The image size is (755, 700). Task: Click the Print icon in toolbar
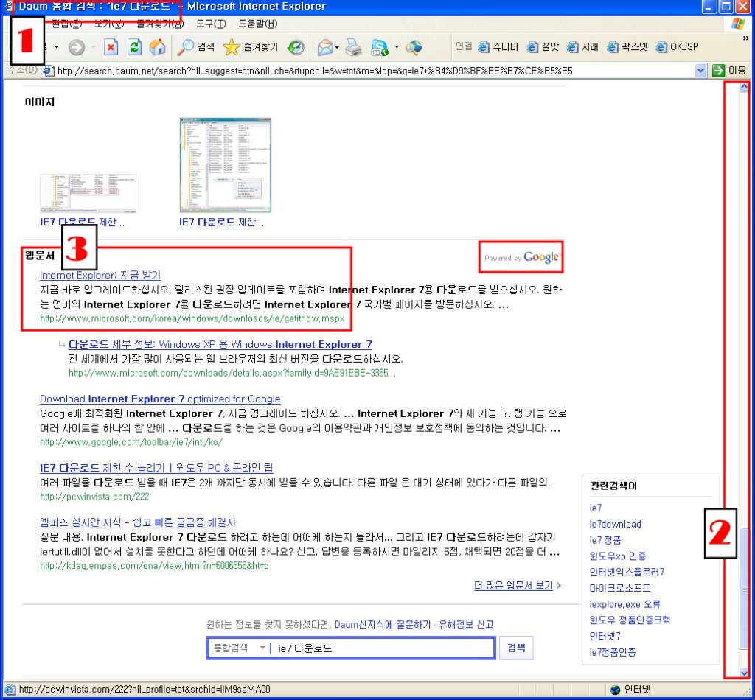click(353, 46)
